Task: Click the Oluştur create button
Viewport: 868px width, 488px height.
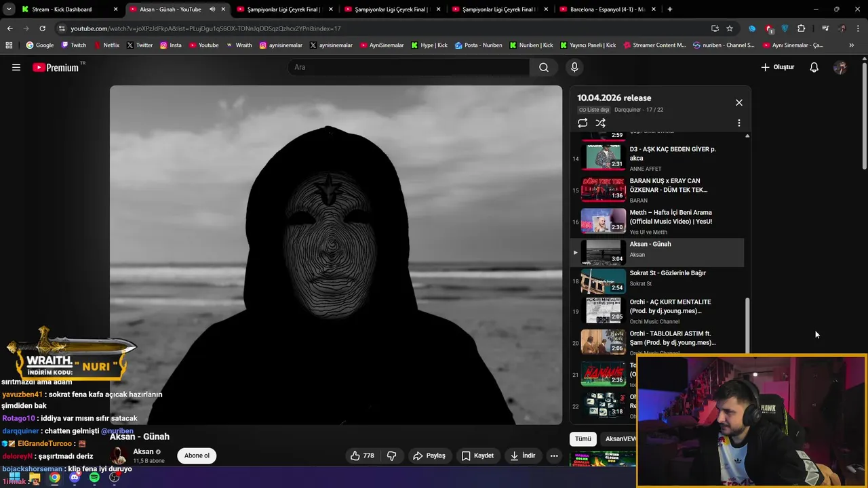Action: click(777, 67)
